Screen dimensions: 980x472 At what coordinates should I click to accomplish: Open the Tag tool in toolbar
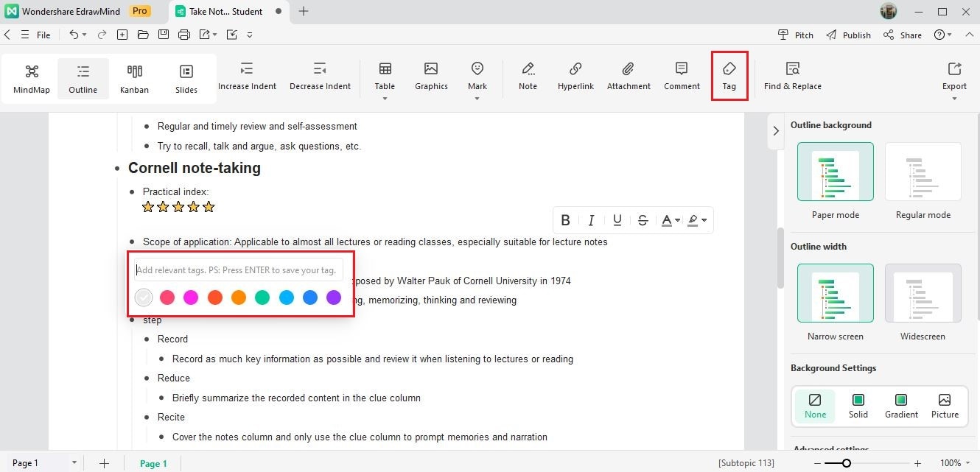point(729,76)
